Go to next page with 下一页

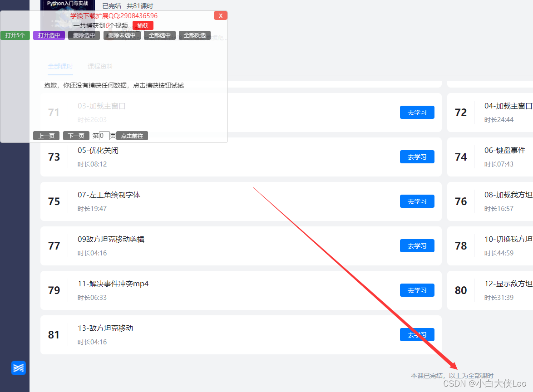[x=76, y=136]
